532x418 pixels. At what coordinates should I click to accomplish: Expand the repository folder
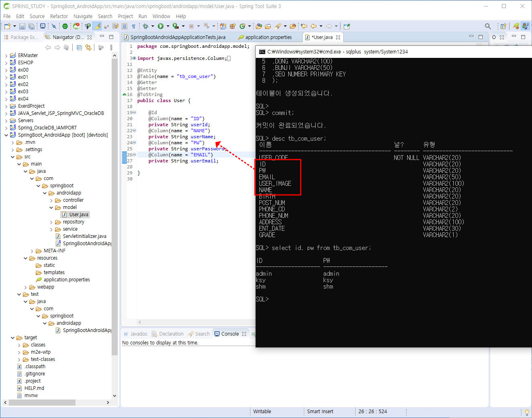pos(51,222)
